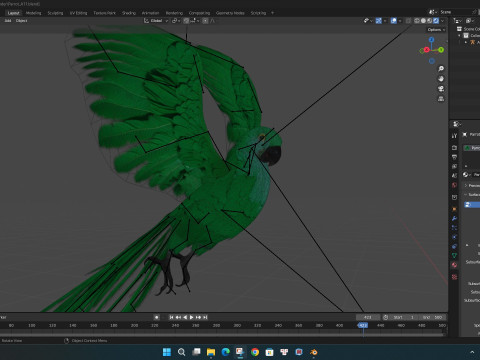Open the Add menu in viewport header
The width and height of the screenshot is (480, 360).
(8, 21)
